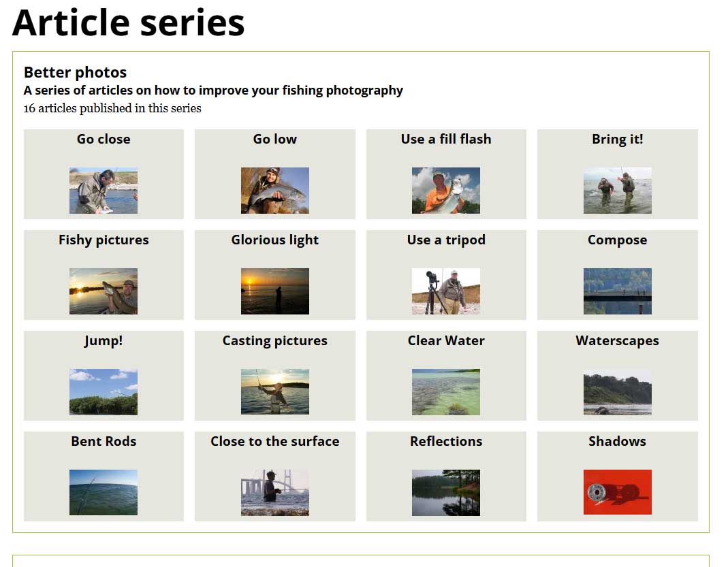Screen dimensions: 728x567
Task: Open the Go close article thumbnail
Action: tap(104, 191)
